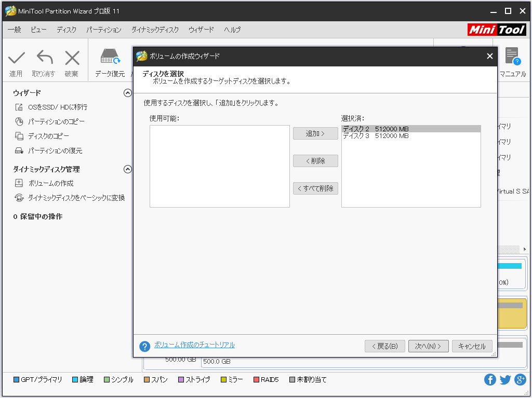Click the スパン legend color swatch
The image size is (532, 398).
click(x=147, y=379)
